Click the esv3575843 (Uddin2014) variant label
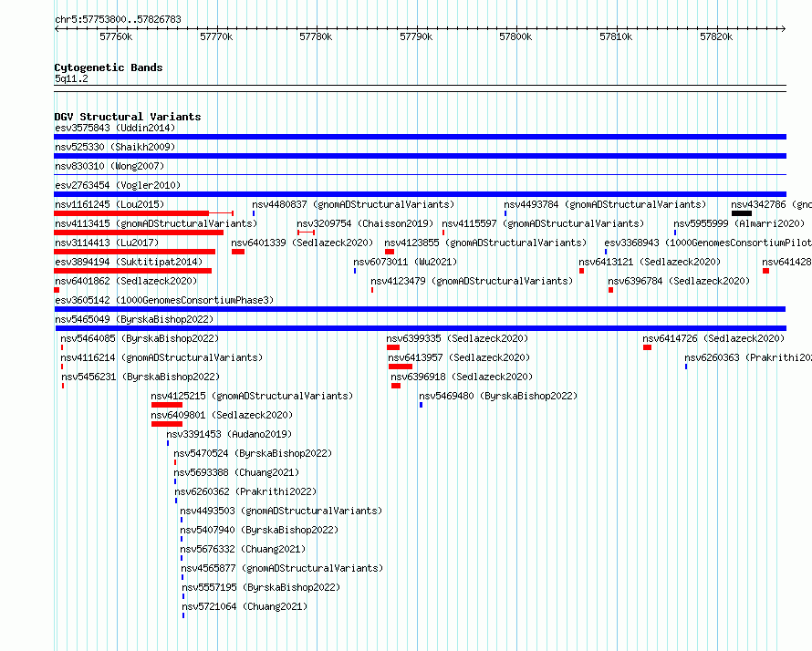 pos(115,128)
